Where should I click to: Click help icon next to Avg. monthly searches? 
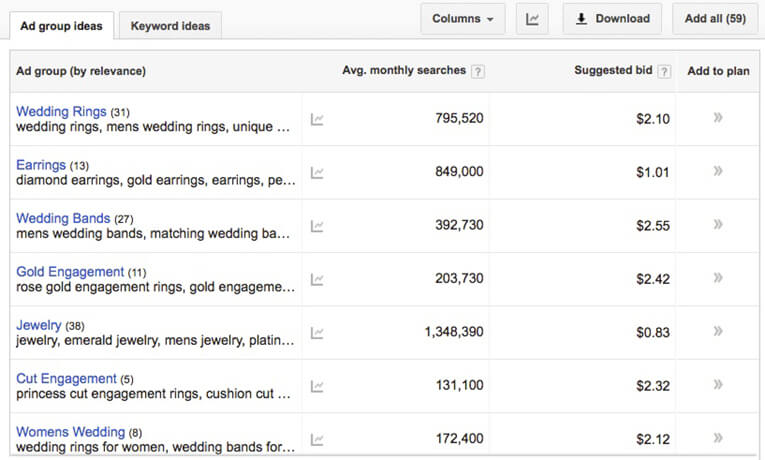(478, 72)
